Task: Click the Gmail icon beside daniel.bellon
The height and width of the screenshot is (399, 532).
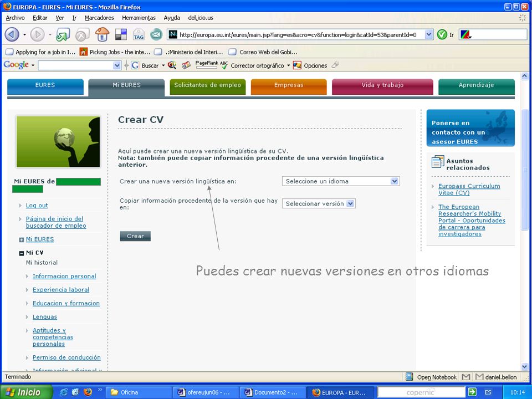Action: tap(479, 377)
